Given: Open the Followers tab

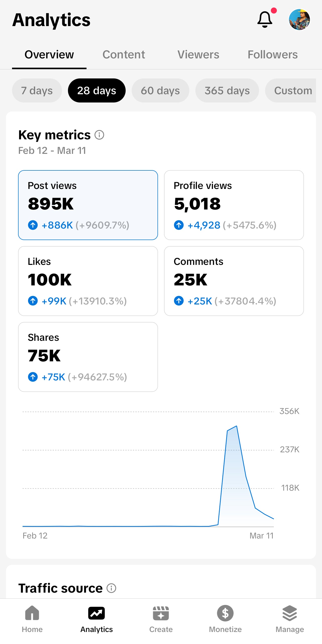Looking at the screenshot, I should (273, 55).
